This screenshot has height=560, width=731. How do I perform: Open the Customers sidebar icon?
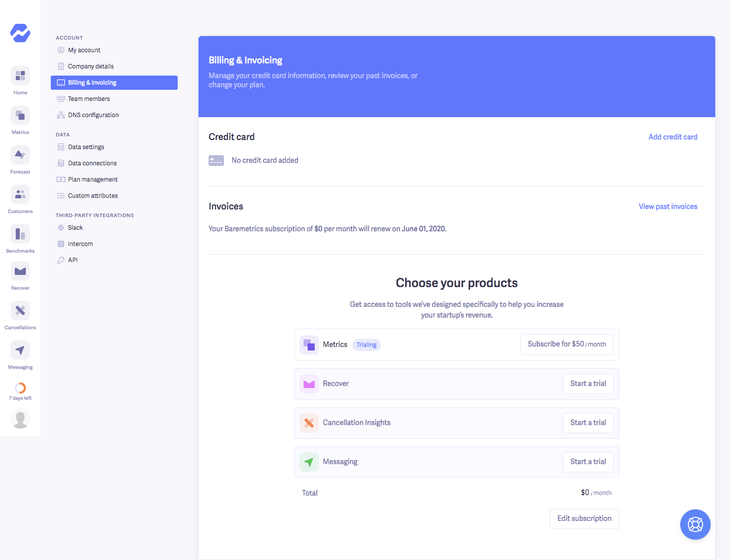coord(20,194)
